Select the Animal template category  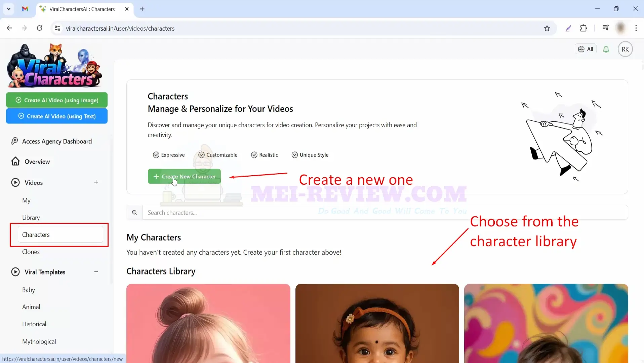[31, 307]
